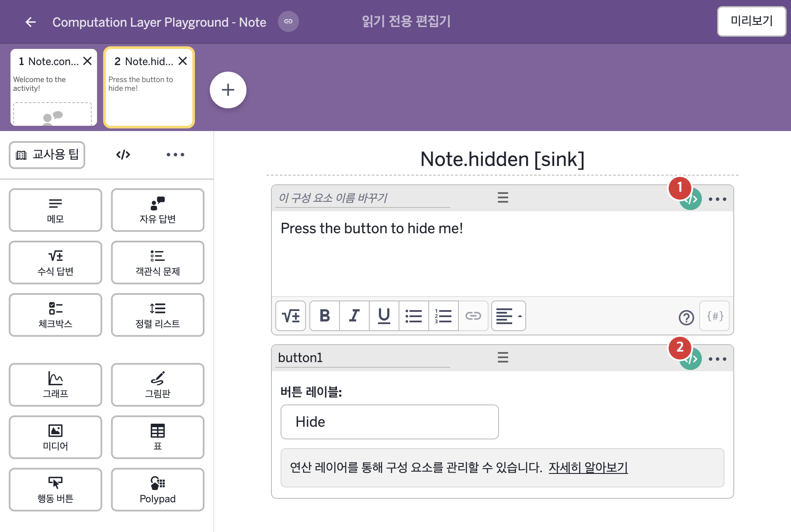
Task: Select screen 1 Note.con... thumbnail
Action: (x=54, y=87)
